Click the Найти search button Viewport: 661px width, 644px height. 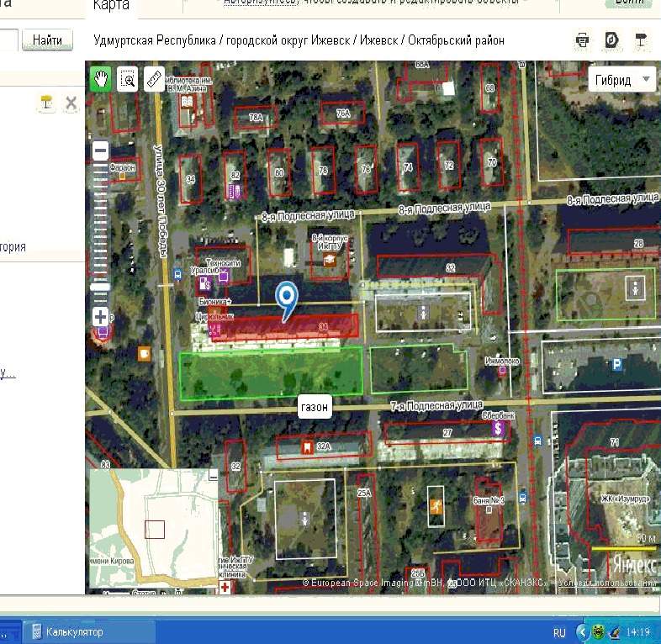47,40
